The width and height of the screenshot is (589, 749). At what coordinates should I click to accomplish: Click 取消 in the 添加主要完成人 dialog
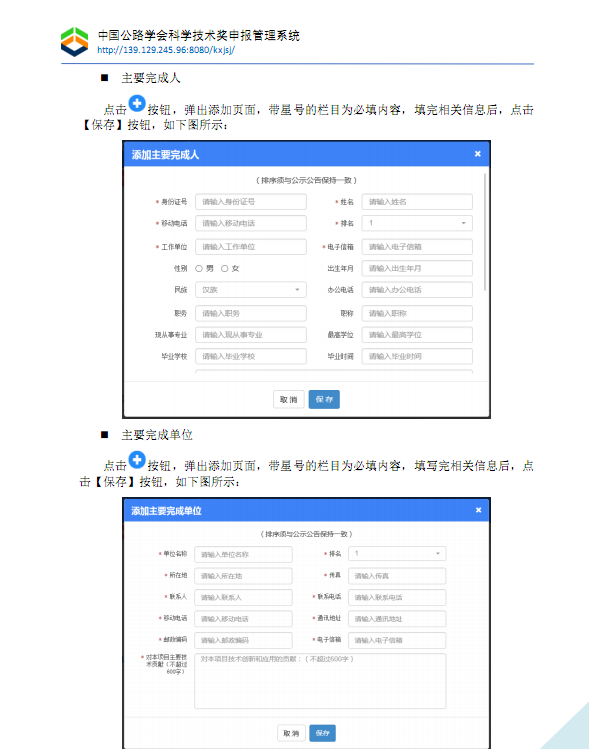tap(289, 399)
